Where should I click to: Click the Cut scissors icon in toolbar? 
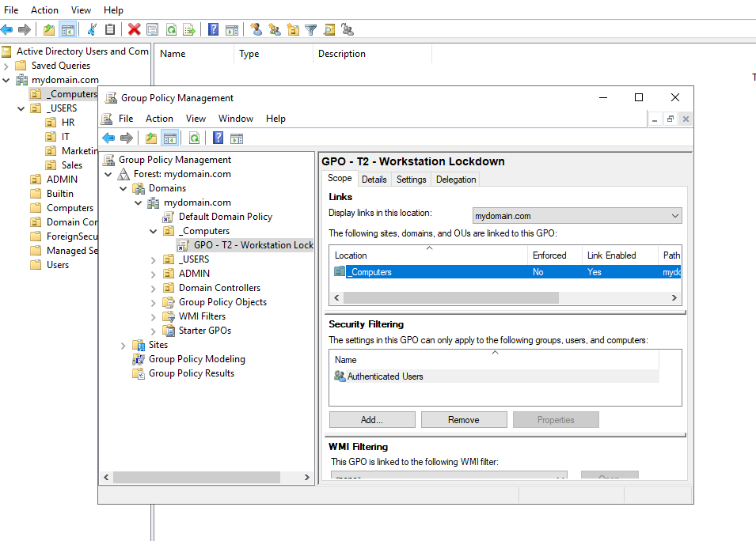pyautogui.click(x=92, y=29)
